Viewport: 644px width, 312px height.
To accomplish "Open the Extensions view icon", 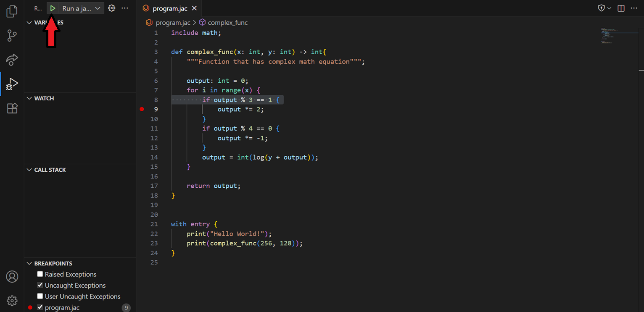I will [12, 108].
